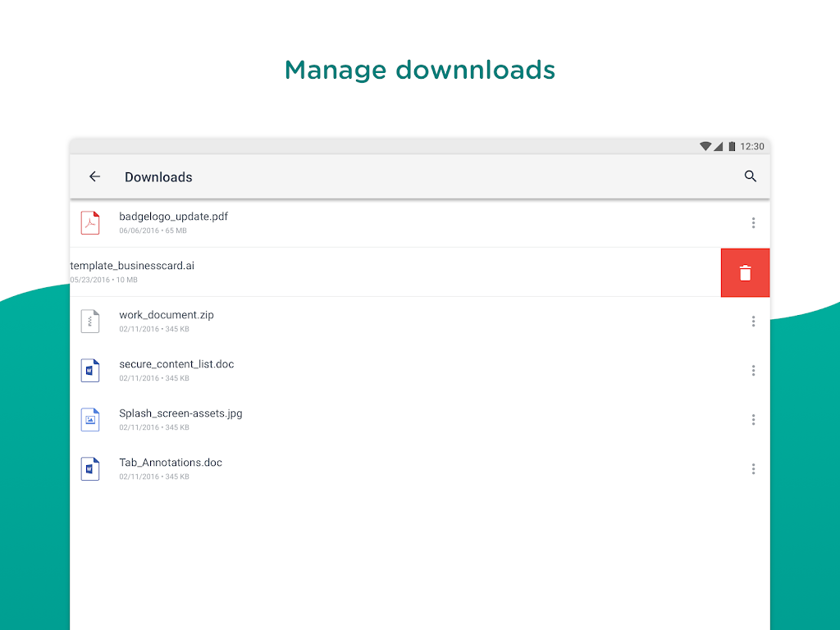Click the Downloads title
Image resolution: width=840 pixels, height=630 pixels.
pyautogui.click(x=158, y=177)
